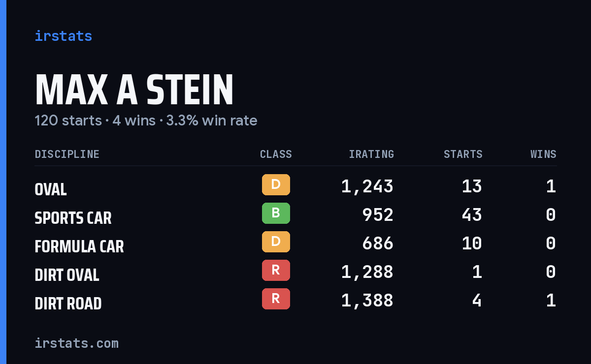Sort by the Class column header
Image resolution: width=591 pixels, height=364 pixels.
coord(276,154)
